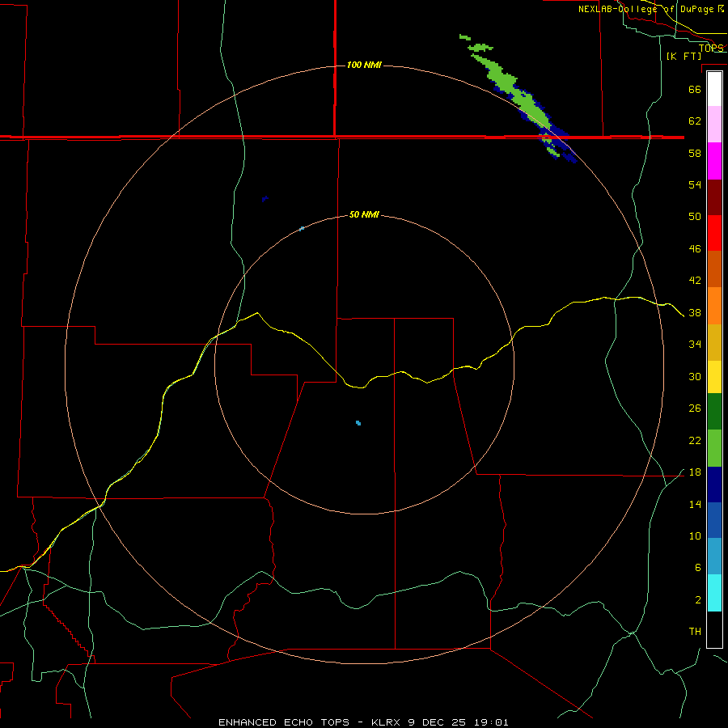Click the TOPS legend title
The image size is (728, 728).
(711, 48)
